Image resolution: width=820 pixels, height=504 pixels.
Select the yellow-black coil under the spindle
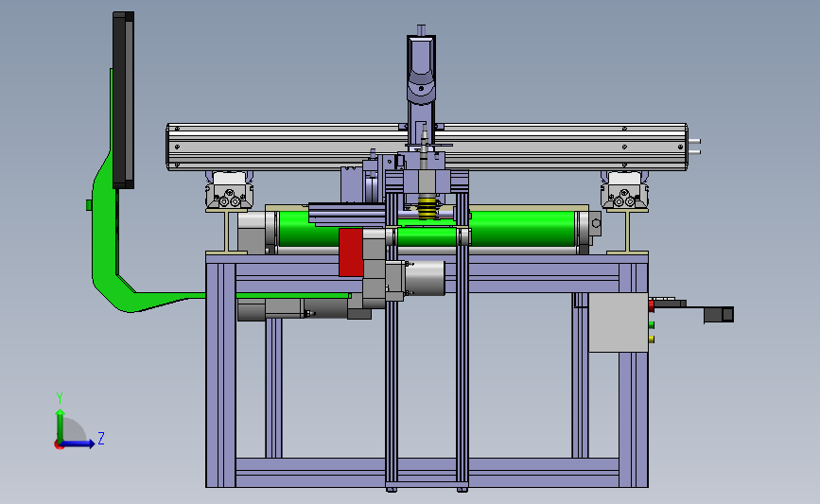click(428, 208)
